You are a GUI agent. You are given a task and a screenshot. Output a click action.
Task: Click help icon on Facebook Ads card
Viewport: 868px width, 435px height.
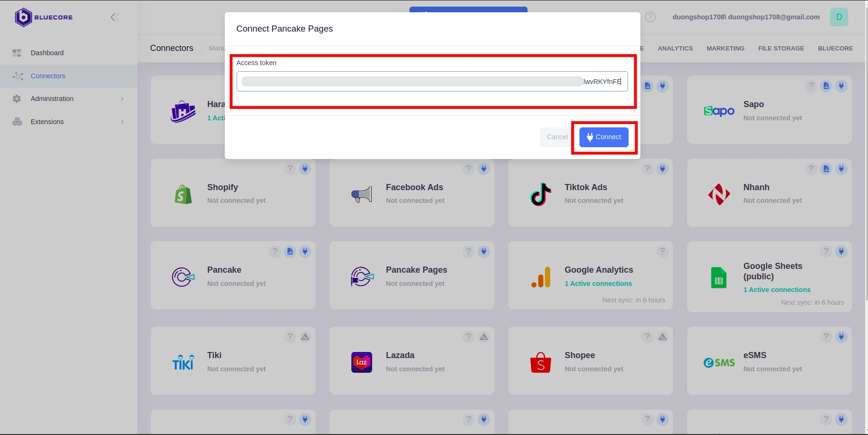tap(468, 169)
